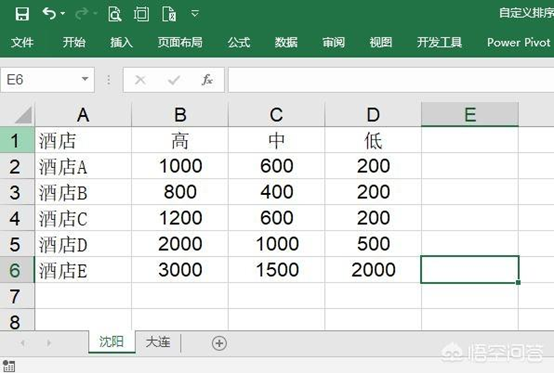Screen dimensions: 554x373
Task: Expand the Name Box dropdown arrow
Action: 85,79
